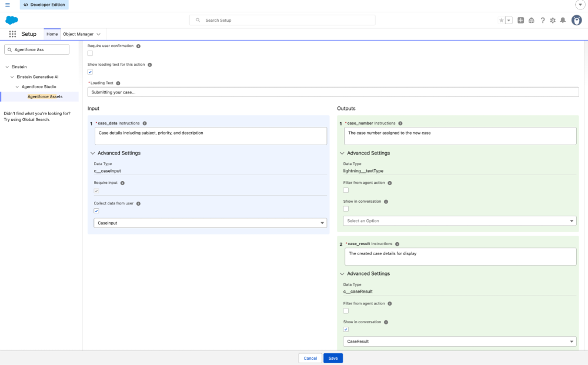
Task: Click the favorites star icon
Action: click(502, 20)
